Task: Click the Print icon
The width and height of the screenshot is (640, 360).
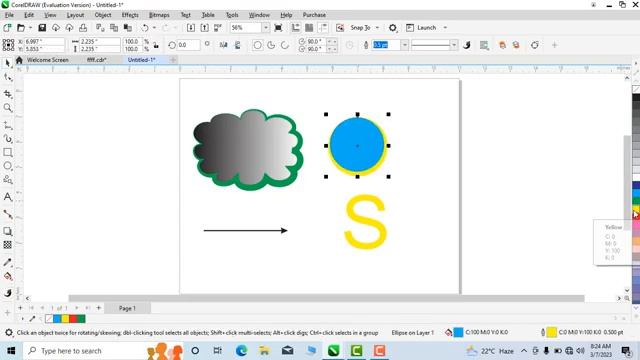Action: (x=83, y=28)
